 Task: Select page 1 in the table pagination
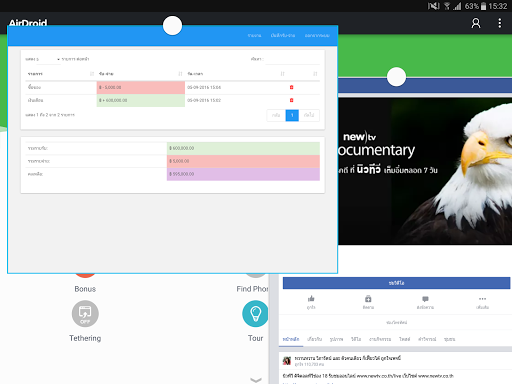[x=292, y=115]
